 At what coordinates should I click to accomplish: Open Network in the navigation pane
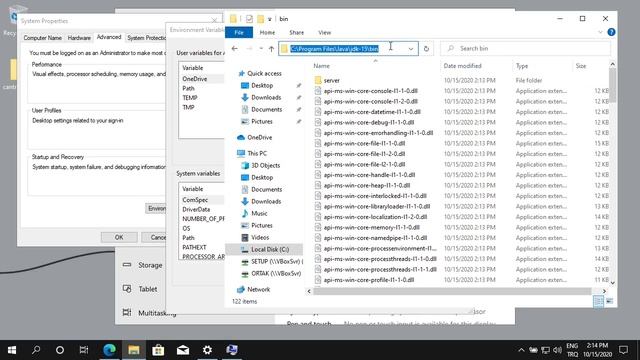258,289
